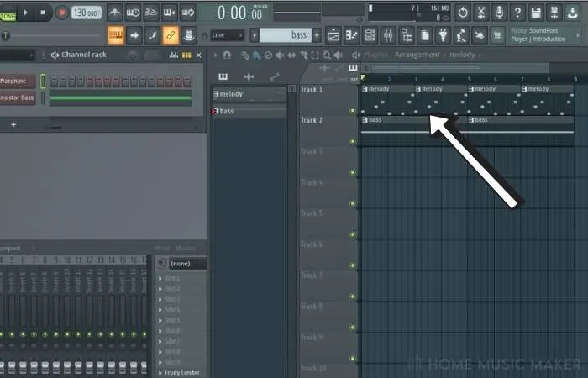588x378 pixels.
Task: Mute Track 2 with its green LED
Action: click(x=353, y=141)
